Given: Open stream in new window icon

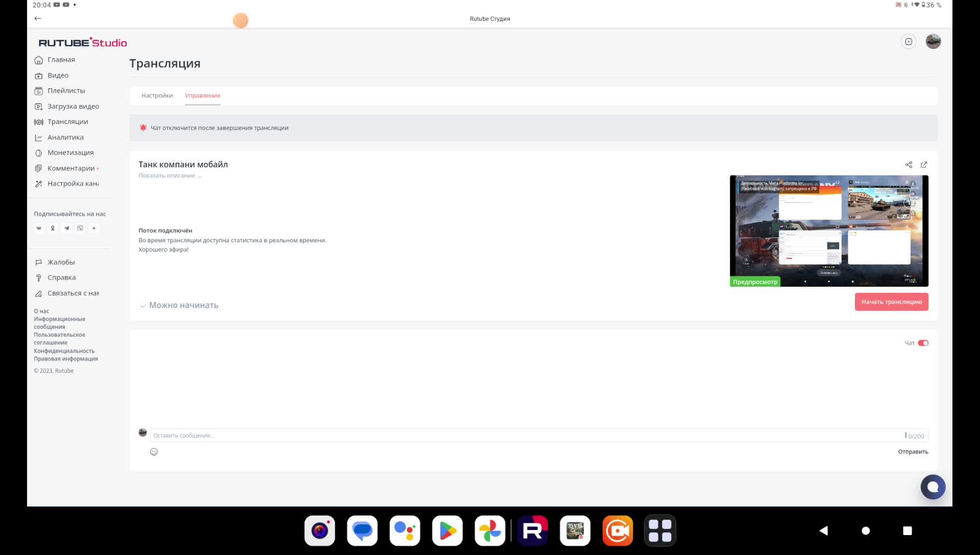Looking at the screenshot, I should coord(924,165).
